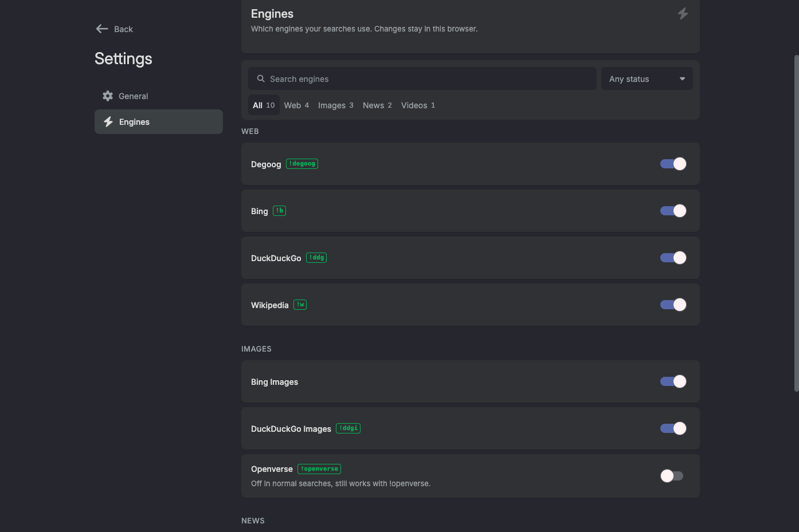Click the Bing Images engine name
Viewport: 799px width, 532px height.
tap(275, 382)
